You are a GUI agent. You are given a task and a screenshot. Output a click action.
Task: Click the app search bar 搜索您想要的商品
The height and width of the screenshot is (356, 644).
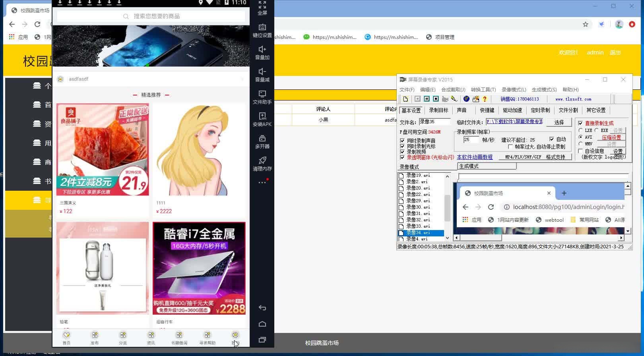click(x=151, y=16)
